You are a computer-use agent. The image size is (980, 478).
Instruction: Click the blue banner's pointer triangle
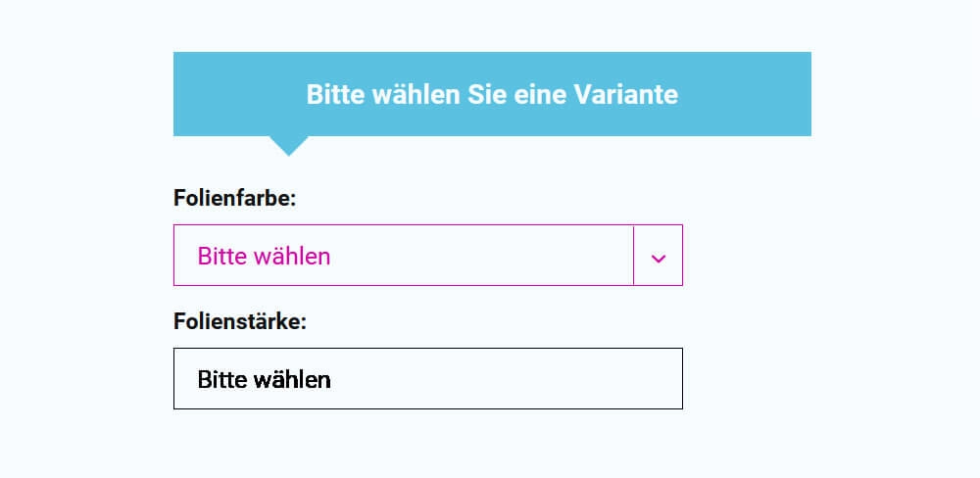288,145
